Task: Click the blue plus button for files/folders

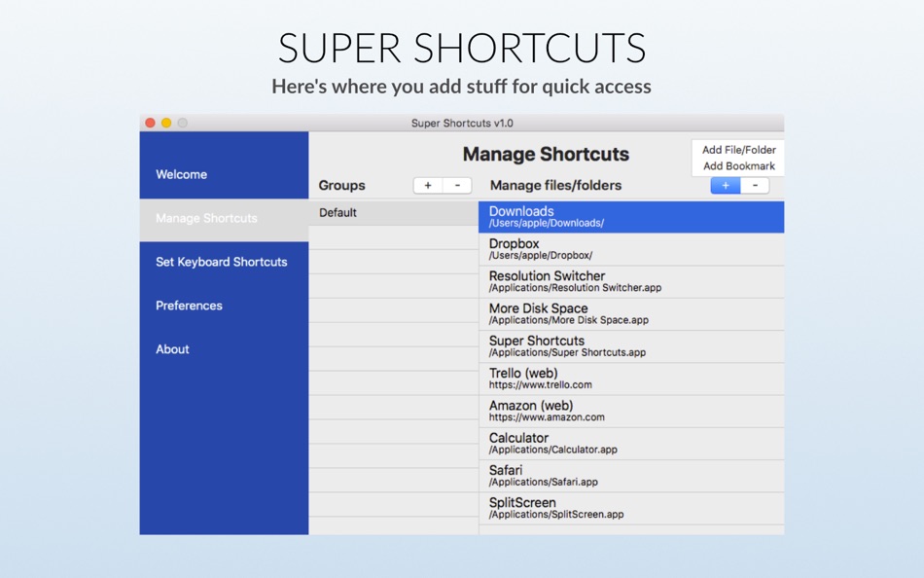Action: pos(726,185)
